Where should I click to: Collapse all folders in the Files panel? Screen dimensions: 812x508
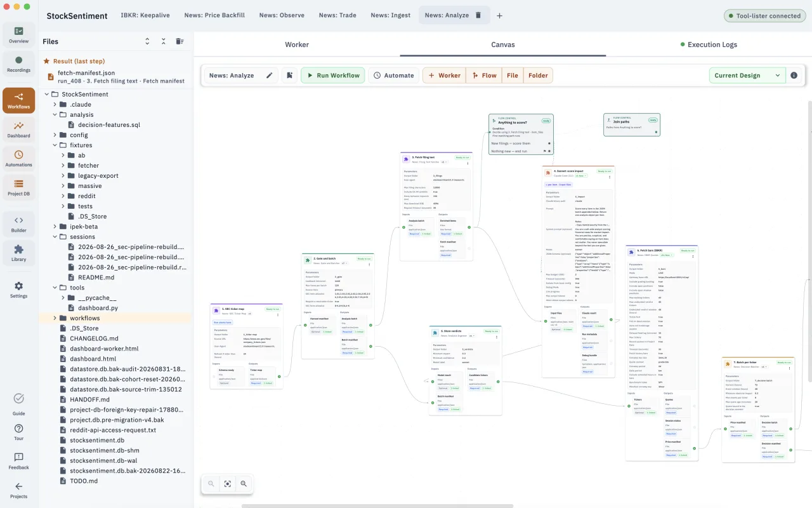tap(164, 41)
